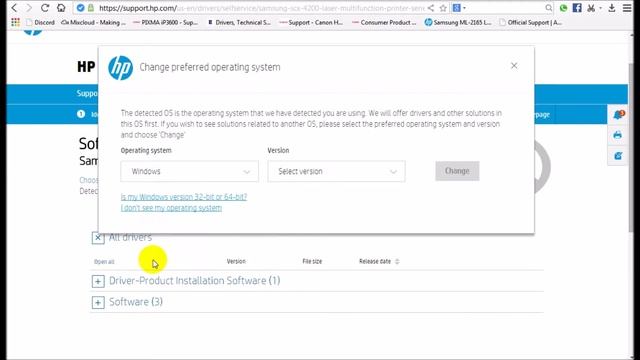Open the browser home page icon

[61, 8]
